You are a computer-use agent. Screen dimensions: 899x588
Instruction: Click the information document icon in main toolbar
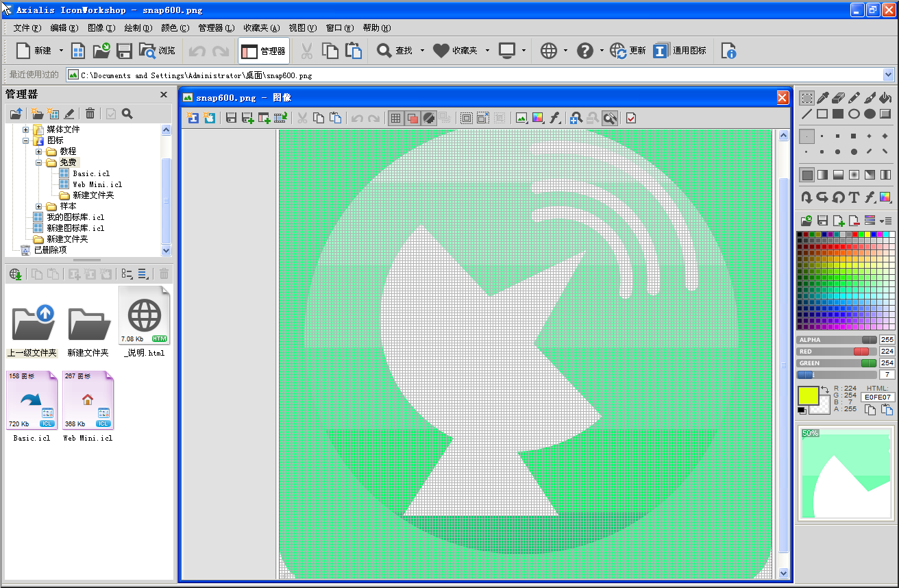pyautogui.click(x=728, y=51)
